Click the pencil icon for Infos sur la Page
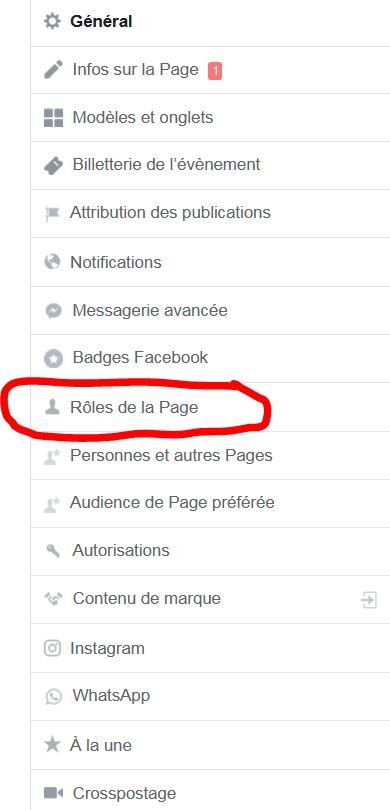Viewport: 390px width, 810px height. tap(53, 69)
